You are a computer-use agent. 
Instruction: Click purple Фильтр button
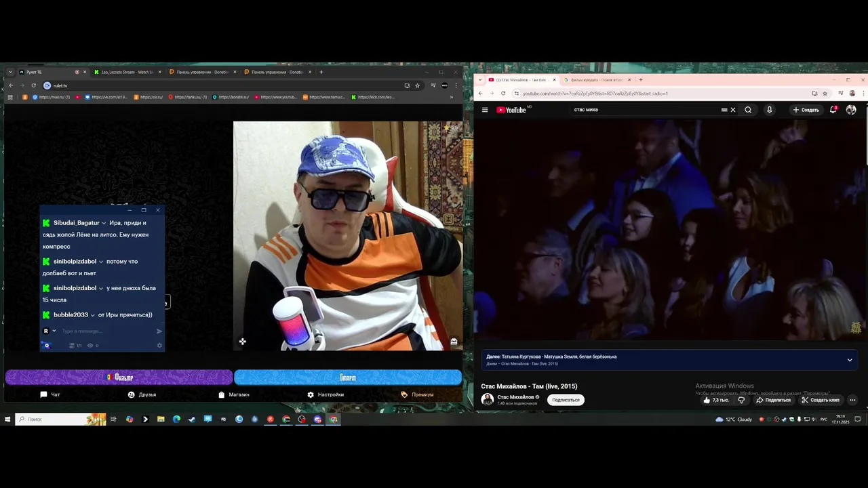[119, 377]
